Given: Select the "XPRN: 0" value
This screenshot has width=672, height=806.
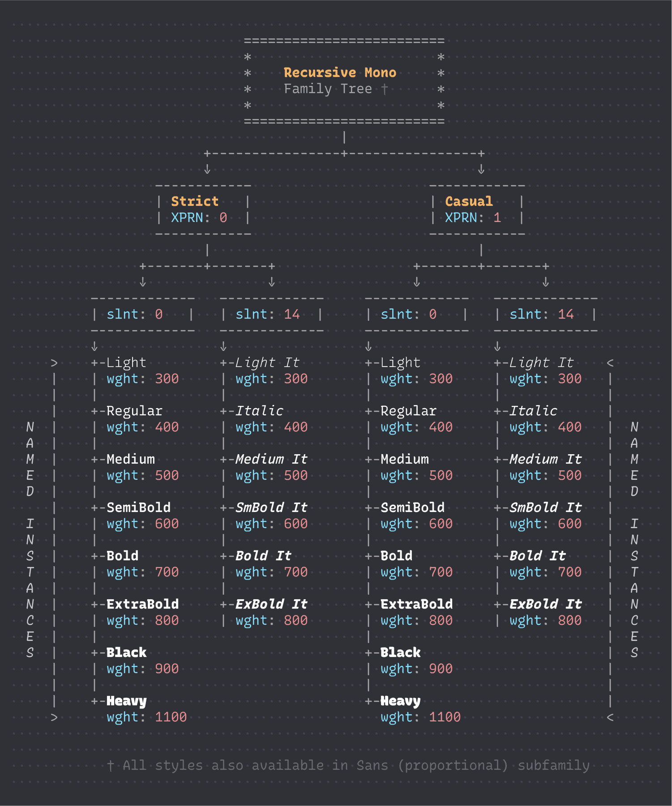Looking at the screenshot, I should point(199,217).
